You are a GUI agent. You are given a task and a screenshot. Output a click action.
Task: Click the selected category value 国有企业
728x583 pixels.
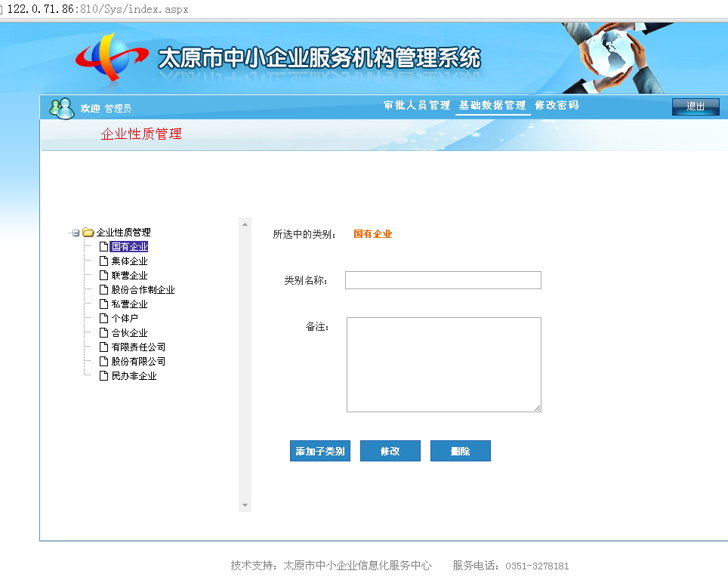point(373,234)
